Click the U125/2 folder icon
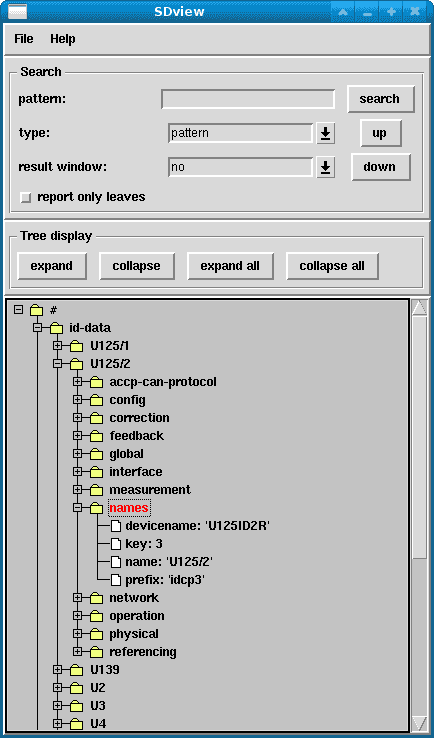Image resolution: width=434 pixels, height=738 pixels. pos(76,364)
